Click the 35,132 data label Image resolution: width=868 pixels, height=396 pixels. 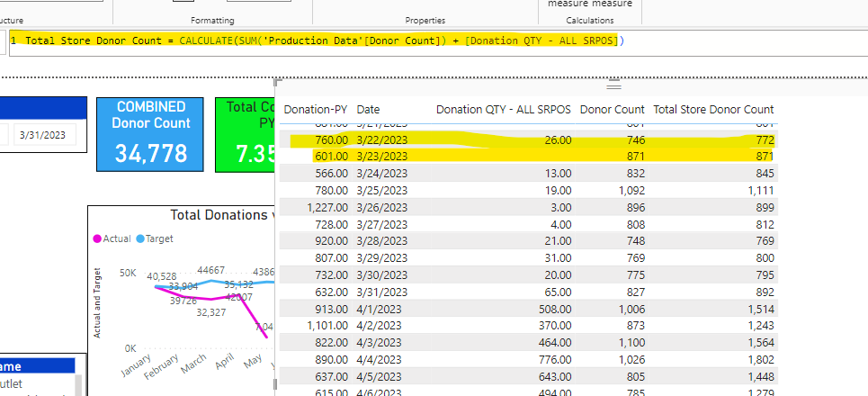238,284
